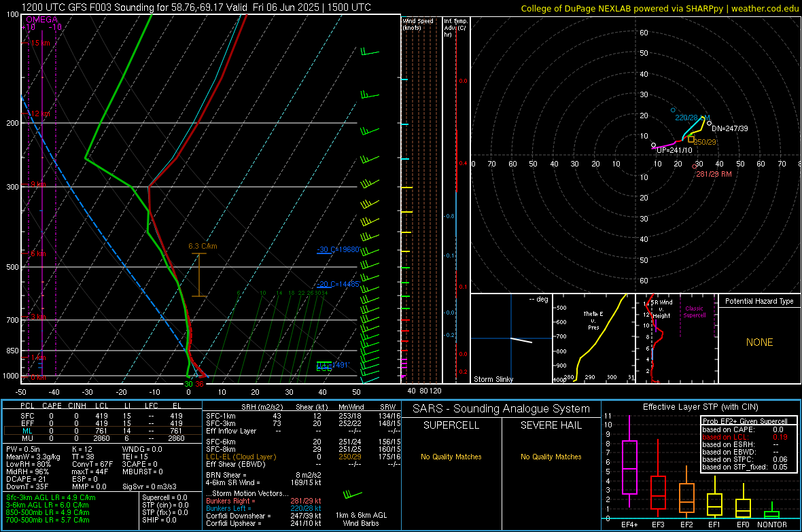The width and height of the screenshot is (802, 532).
Task: Select the green LCL marker on the skew-T
Action: [324, 368]
